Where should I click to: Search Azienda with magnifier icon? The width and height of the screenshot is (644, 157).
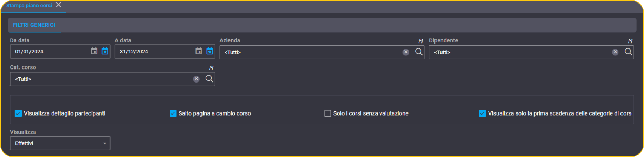pyautogui.click(x=419, y=52)
